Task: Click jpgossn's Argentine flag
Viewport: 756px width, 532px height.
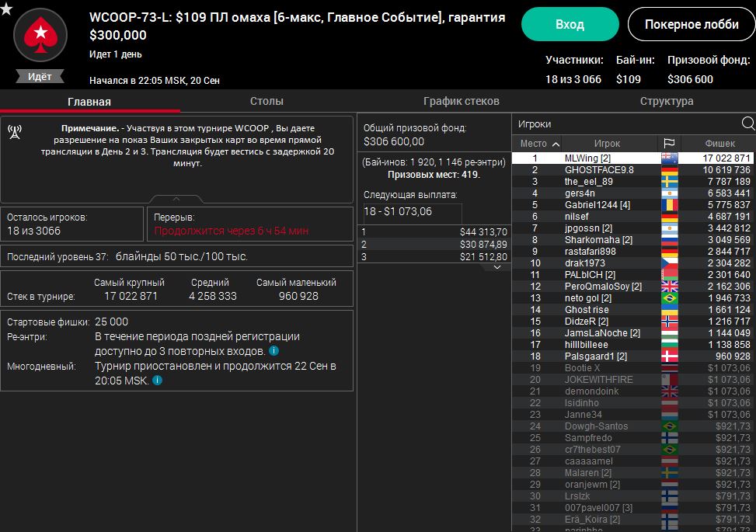Action: tap(669, 228)
